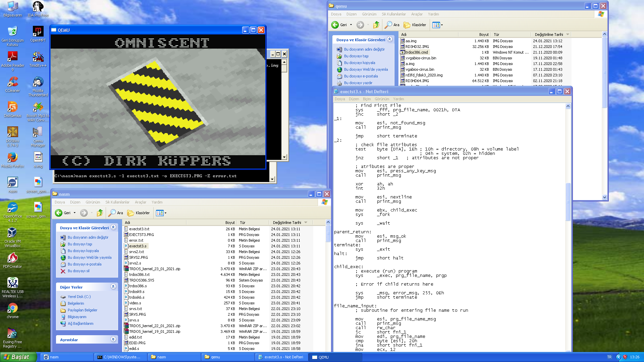644x362 pixels.
Task: Select the Mozilla Thunderbird desktop icon
Action: coord(38,86)
